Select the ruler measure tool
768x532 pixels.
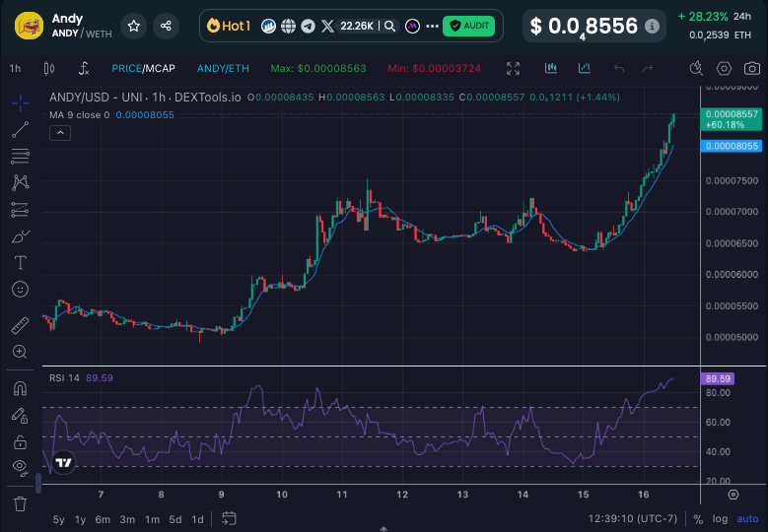point(20,325)
